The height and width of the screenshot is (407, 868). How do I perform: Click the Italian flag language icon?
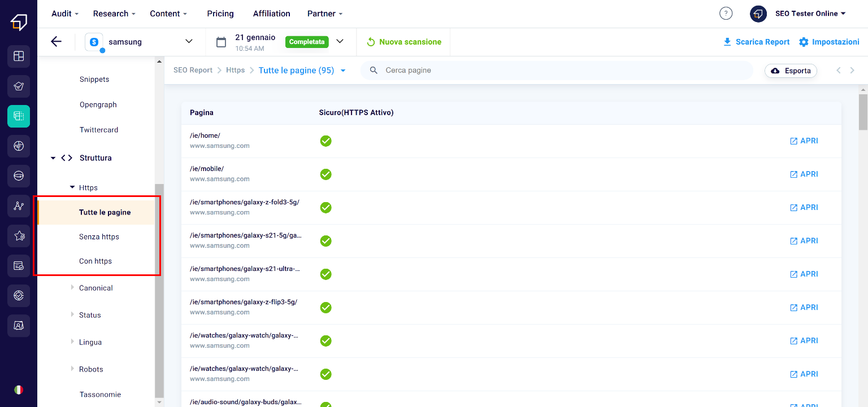(x=19, y=390)
